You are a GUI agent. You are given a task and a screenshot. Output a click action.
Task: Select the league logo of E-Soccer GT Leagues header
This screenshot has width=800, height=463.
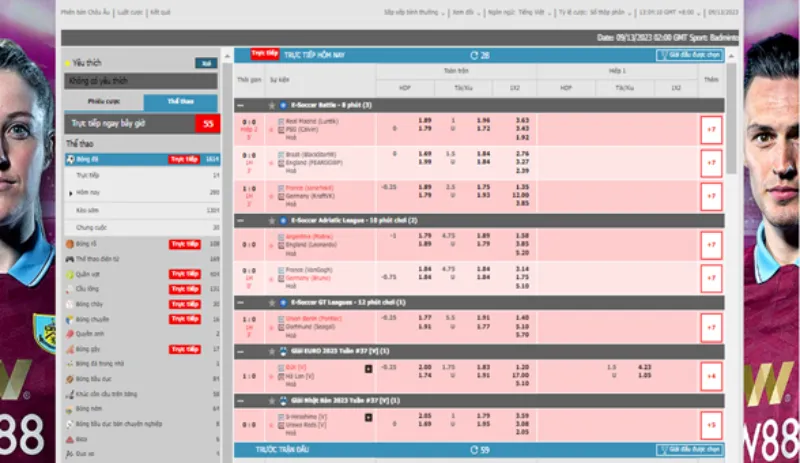283,302
